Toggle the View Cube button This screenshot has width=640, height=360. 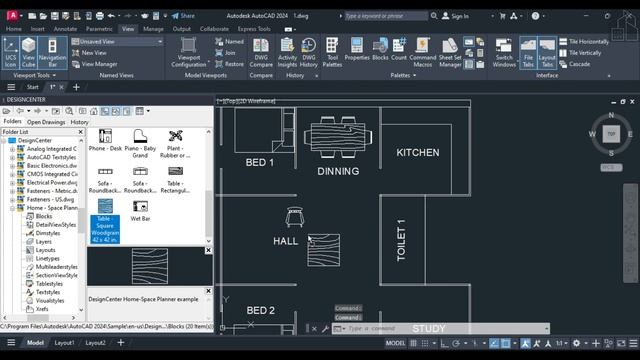point(29,53)
